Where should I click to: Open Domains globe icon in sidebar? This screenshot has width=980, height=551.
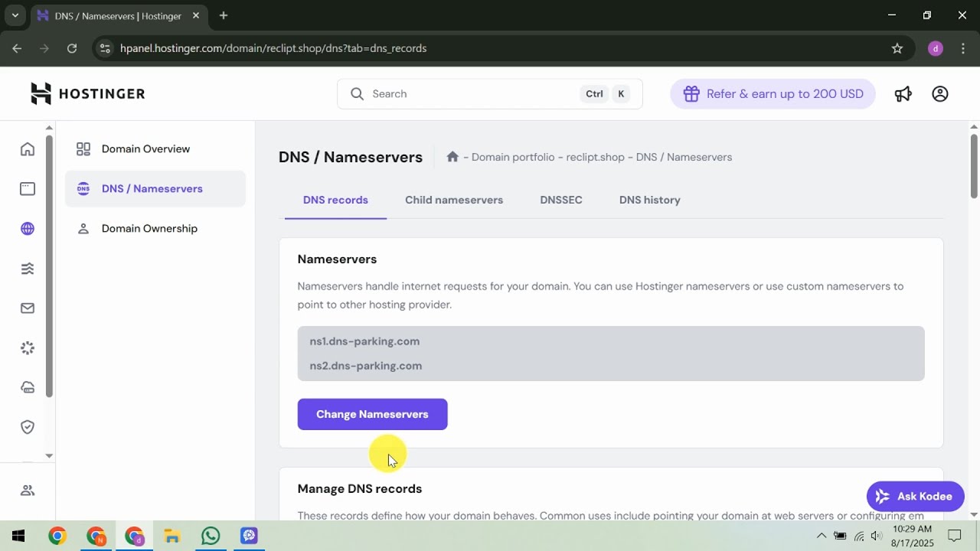[x=28, y=228]
